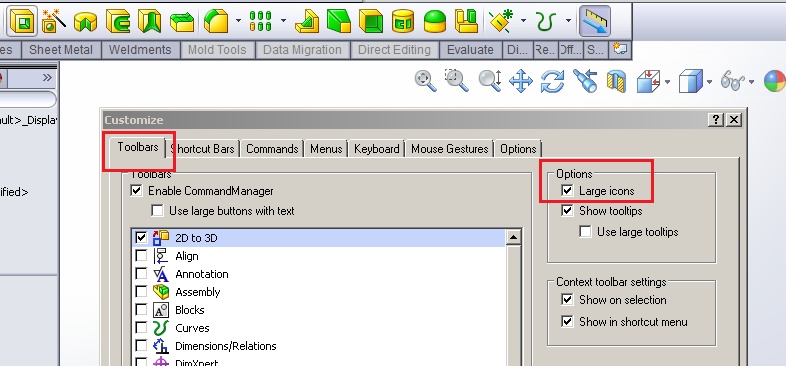This screenshot has height=366, width=786.
Task: Select the Annotation row label
Action: point(202,274)
